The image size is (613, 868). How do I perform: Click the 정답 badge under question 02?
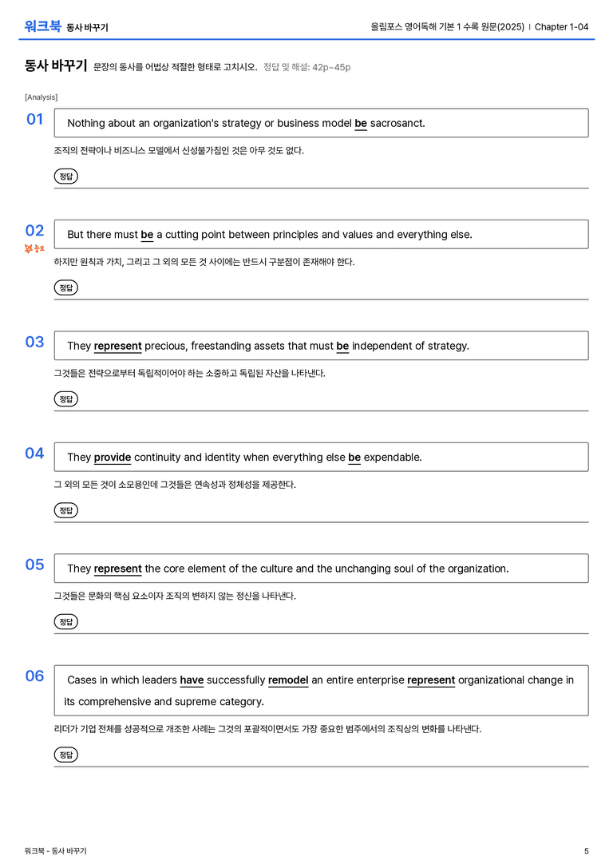65,287
